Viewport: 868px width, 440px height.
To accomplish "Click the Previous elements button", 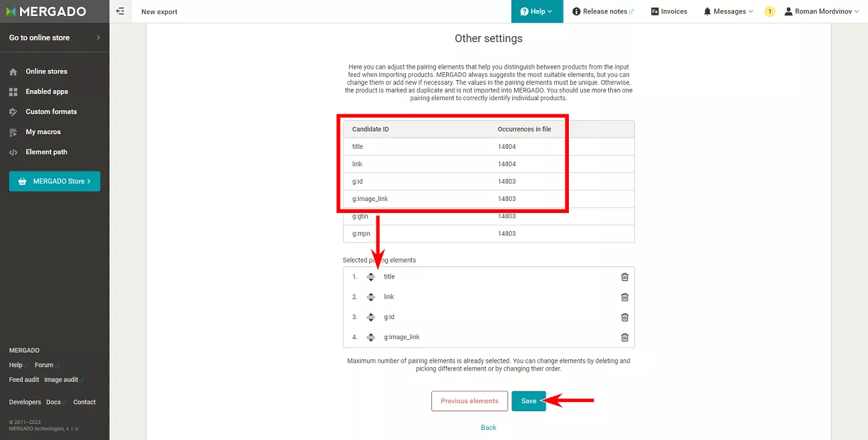I will point(469,401).
